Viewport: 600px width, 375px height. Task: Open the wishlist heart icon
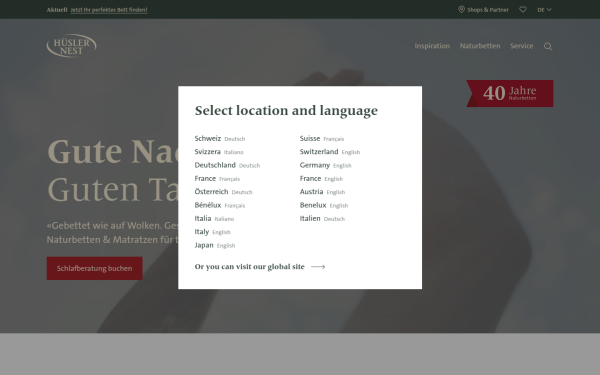(523, 10)
